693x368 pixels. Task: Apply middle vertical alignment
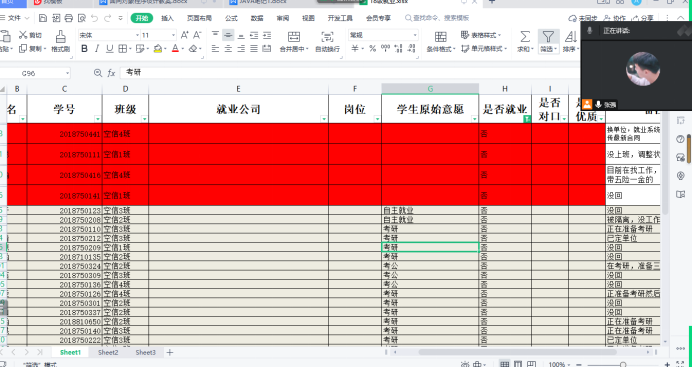228,35
